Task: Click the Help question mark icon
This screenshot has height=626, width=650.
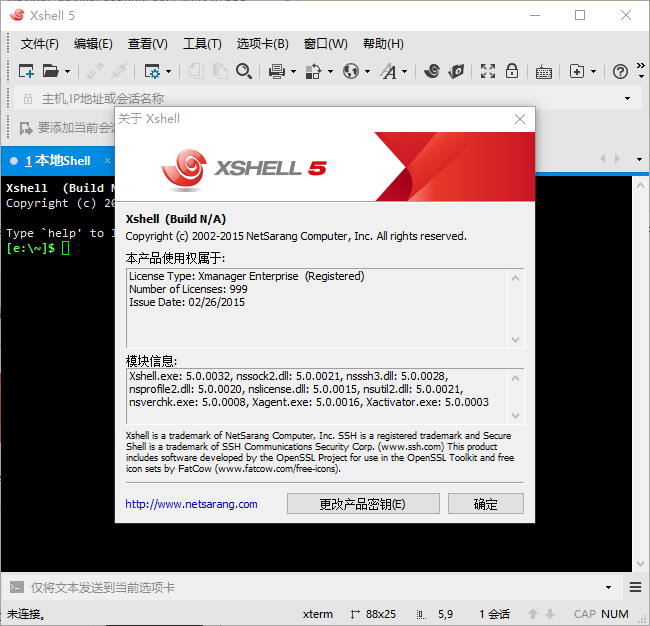Action: pos(620,71)
